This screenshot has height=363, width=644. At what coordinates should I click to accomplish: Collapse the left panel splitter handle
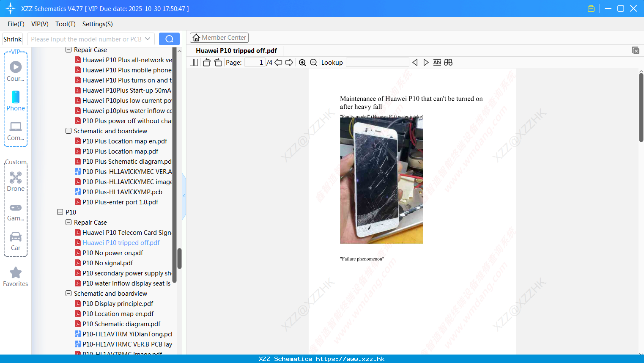pos(184,196)
